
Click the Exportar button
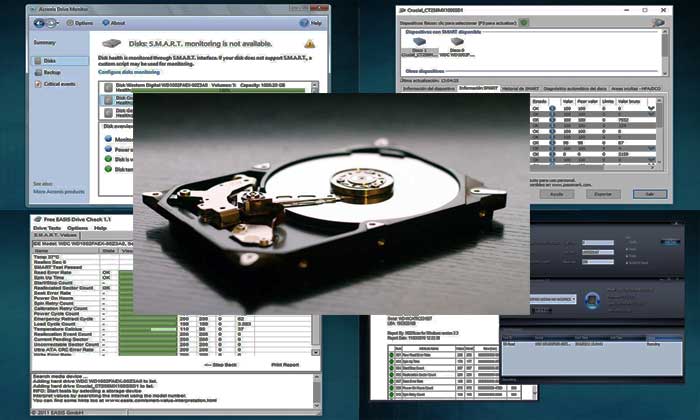[x=603, y=194]
